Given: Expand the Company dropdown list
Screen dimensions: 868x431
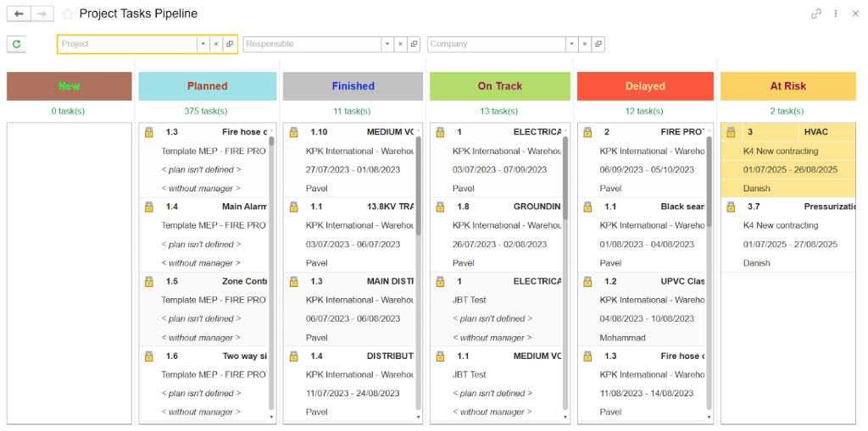Looking at the screenshot, I should 572,44.
